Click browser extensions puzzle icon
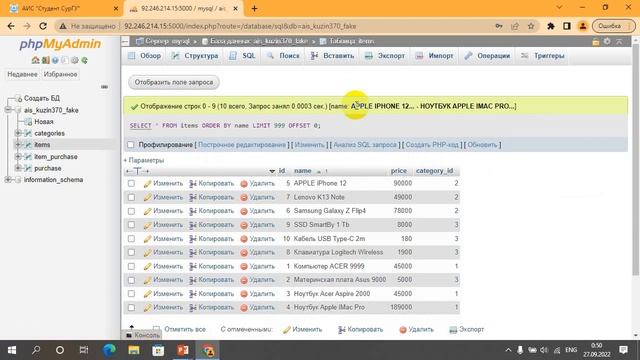This screenshot has width=640, height=360. coord(551,26)
